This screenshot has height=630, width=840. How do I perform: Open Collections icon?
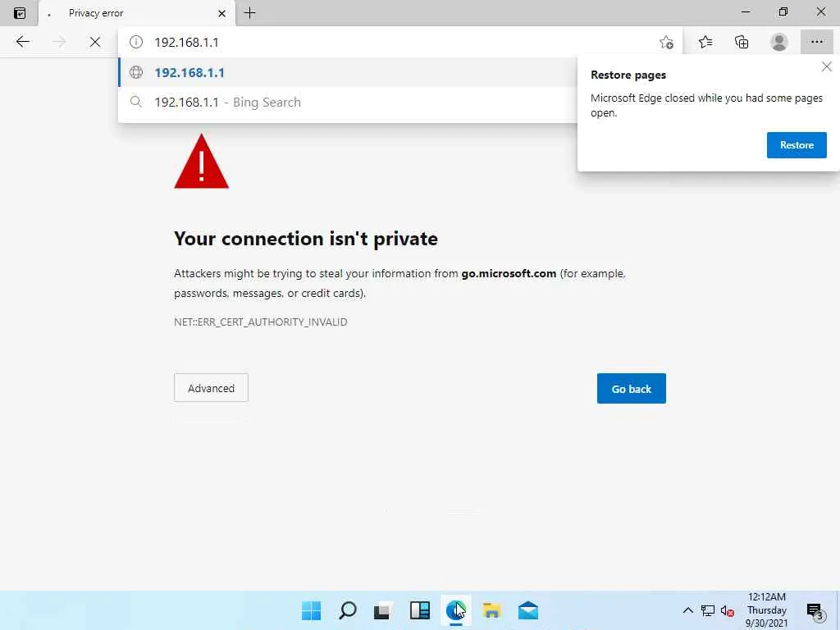(742, 42)
